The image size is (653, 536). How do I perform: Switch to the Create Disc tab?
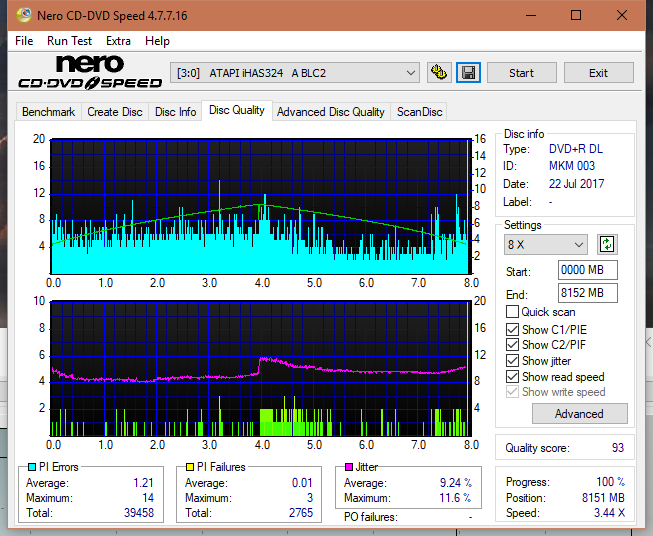(x=115, y=112)
